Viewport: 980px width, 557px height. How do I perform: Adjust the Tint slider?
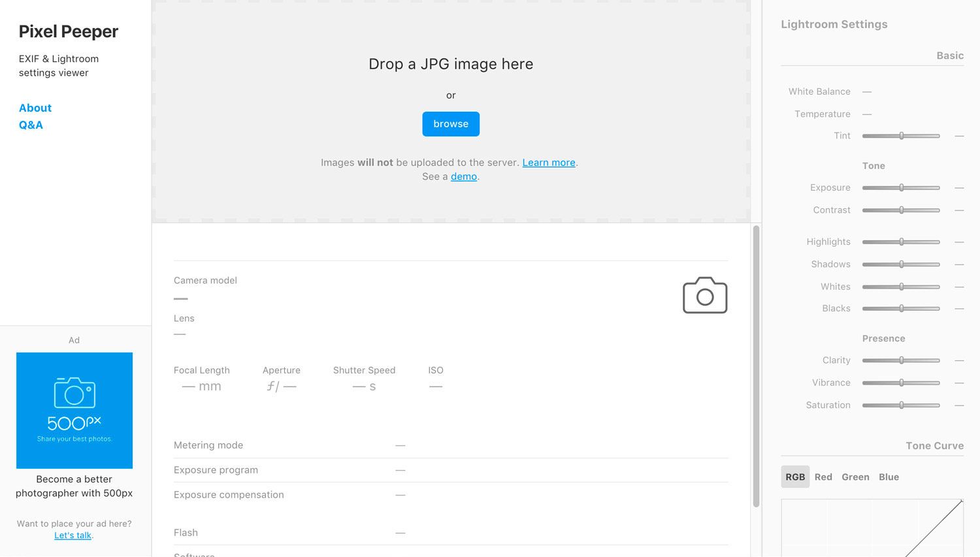point(901,136)
